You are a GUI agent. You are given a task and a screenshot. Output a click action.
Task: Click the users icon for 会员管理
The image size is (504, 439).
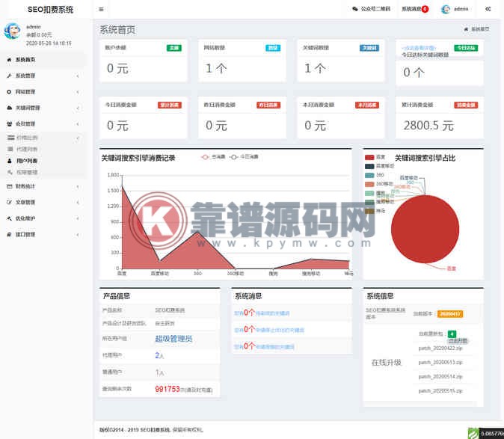(x=9, y=123)
